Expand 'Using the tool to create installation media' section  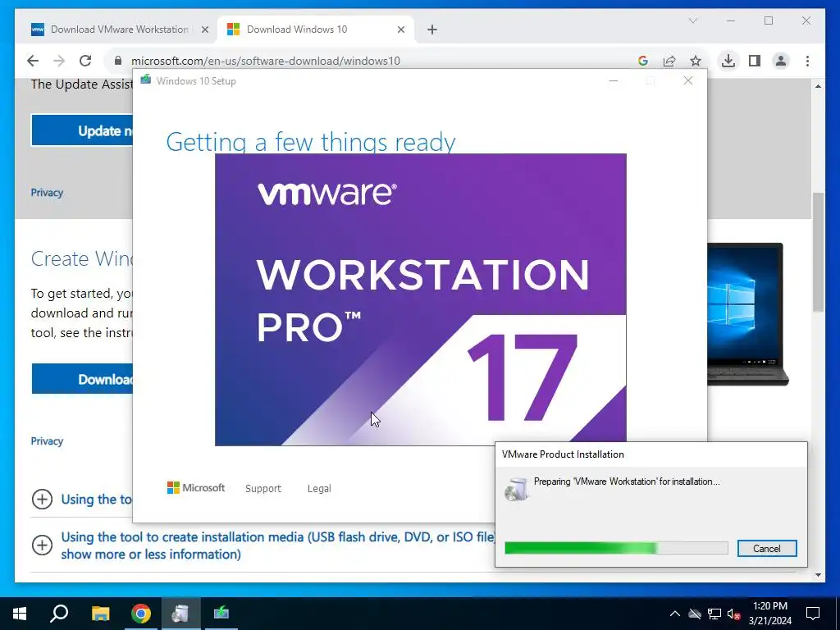[43, 545]
